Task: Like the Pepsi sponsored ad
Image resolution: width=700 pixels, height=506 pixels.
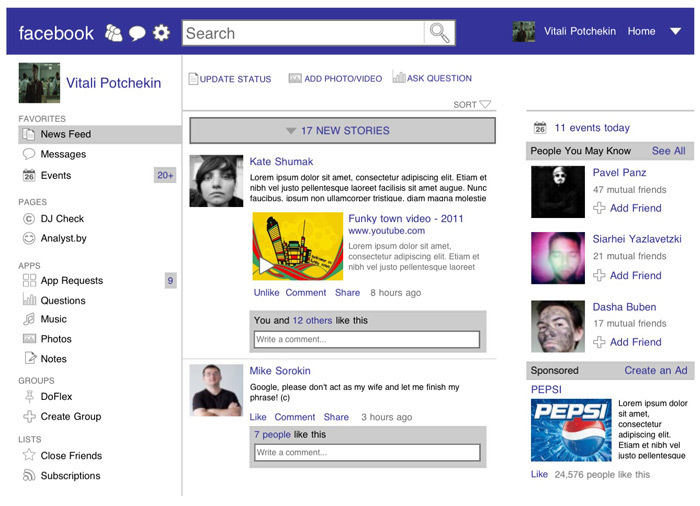Action: tap(539, 474)
